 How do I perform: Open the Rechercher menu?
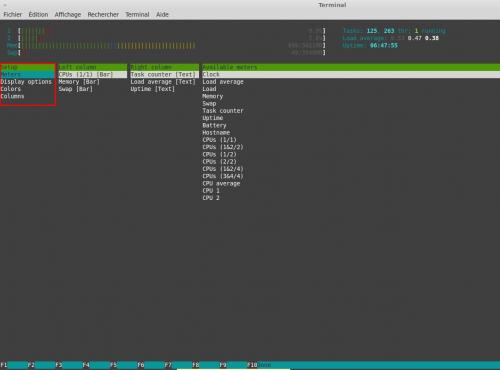pos(103,15)
